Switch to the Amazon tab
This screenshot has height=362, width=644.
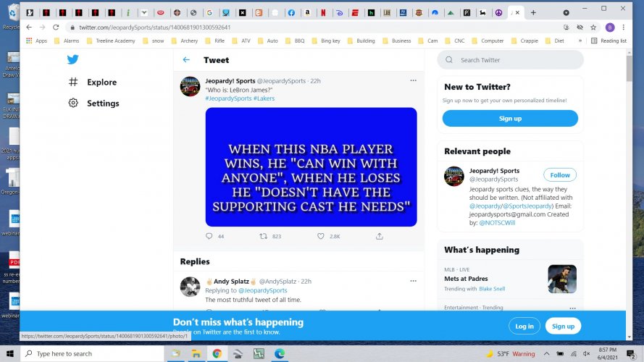click(307, 13)
